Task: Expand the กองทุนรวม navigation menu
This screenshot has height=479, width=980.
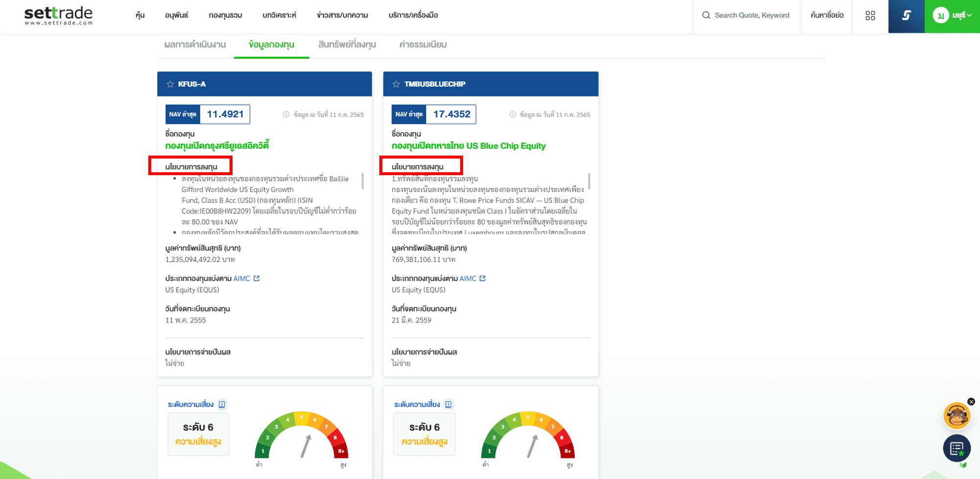Action: coord(225,15)
